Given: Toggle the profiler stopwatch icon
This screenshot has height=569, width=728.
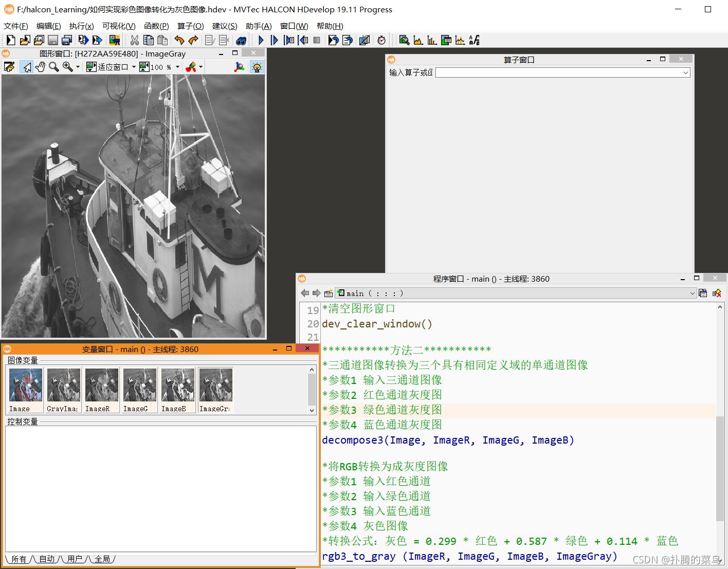Looking at the screenshot, I should [x=381, y=40].
